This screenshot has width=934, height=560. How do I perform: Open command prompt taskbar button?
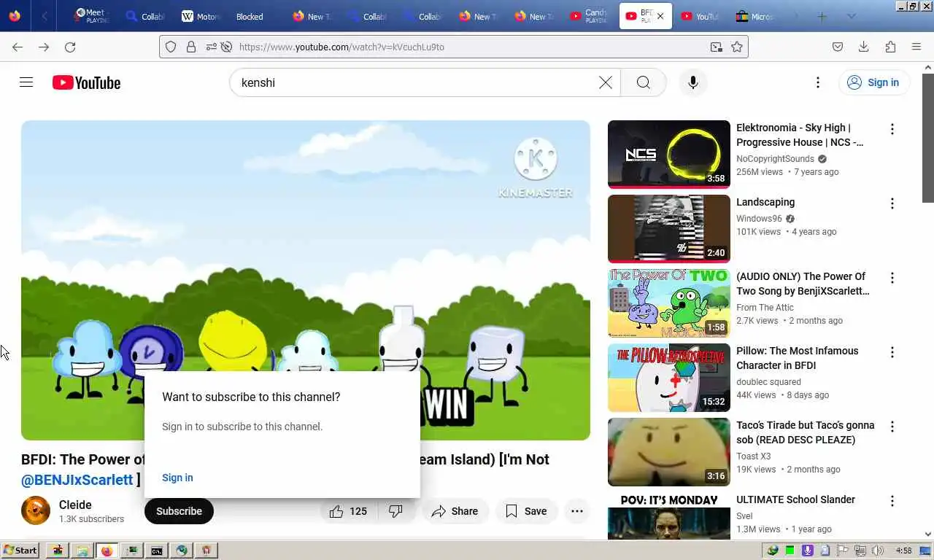[x=157, y=551]
